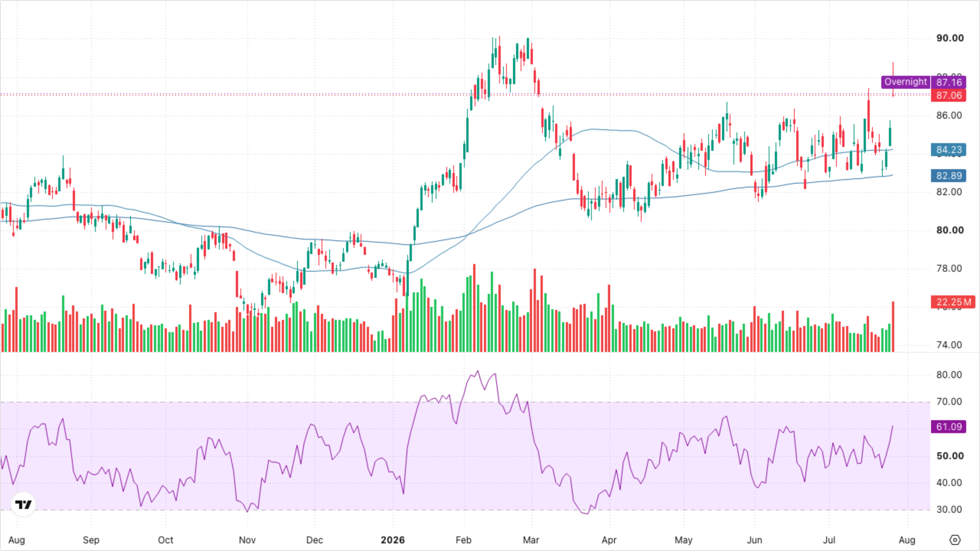
Task: Click the 30.00 RSI oversold level label
Action: point(949,509)
